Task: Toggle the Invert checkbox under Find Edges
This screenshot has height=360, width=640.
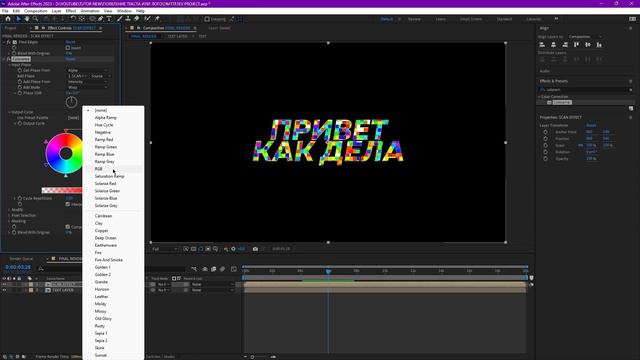Action: [x=68, y=48]
